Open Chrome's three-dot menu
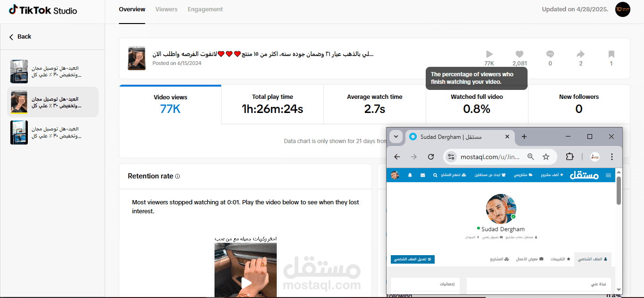 click(x=612, y=157)
